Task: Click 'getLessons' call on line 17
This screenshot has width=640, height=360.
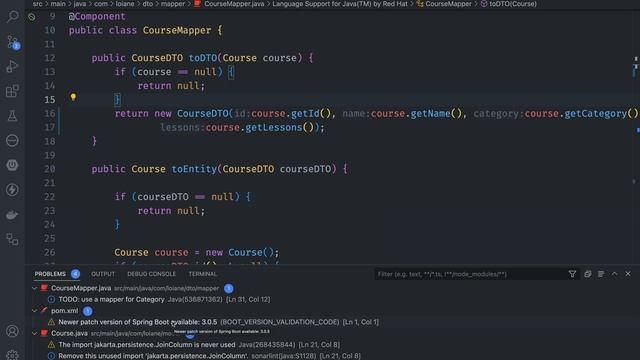Action: 274,127
